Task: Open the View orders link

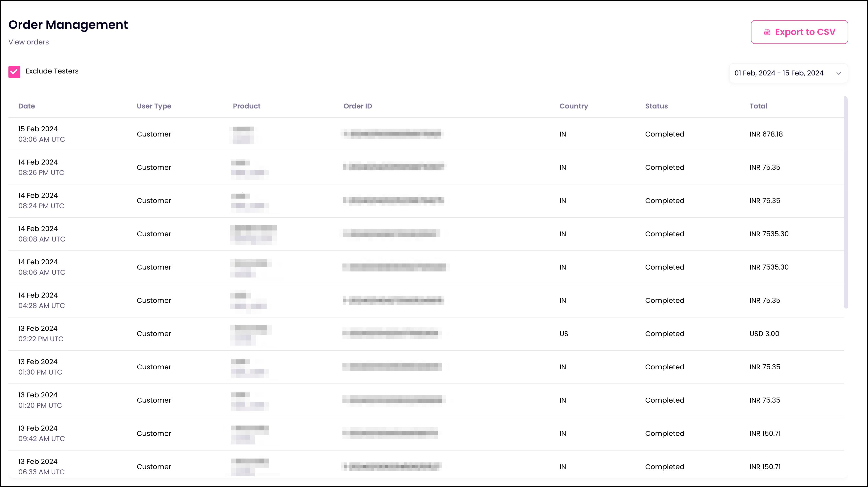Action: pyautogui.click(x=28, y=42)
